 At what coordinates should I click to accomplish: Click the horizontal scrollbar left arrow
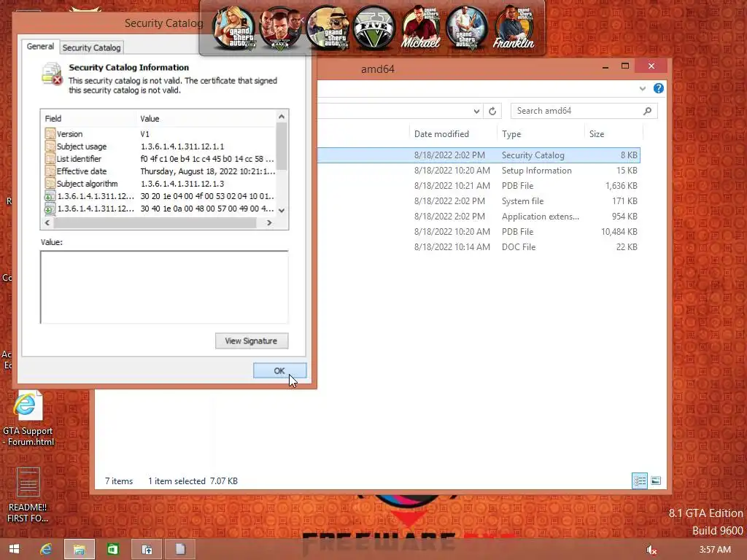pos(47,222)
